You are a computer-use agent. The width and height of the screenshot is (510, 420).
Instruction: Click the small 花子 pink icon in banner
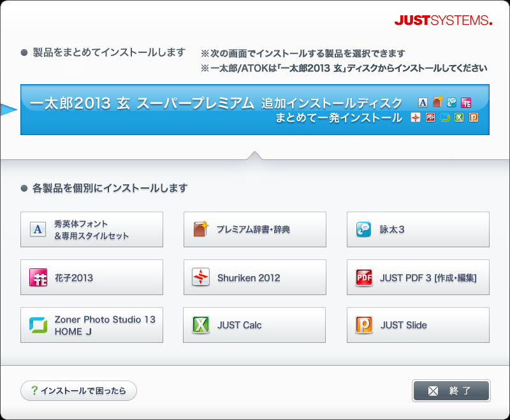coord(466,103)
